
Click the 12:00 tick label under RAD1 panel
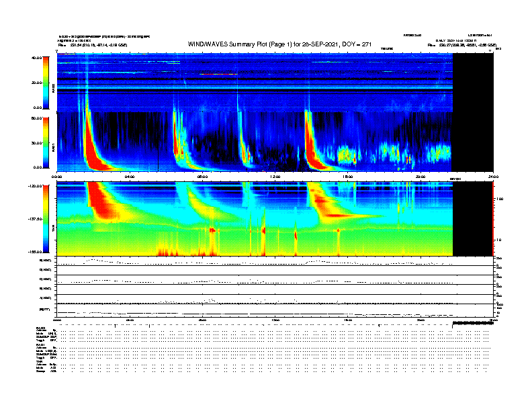[x=275, y=177]
